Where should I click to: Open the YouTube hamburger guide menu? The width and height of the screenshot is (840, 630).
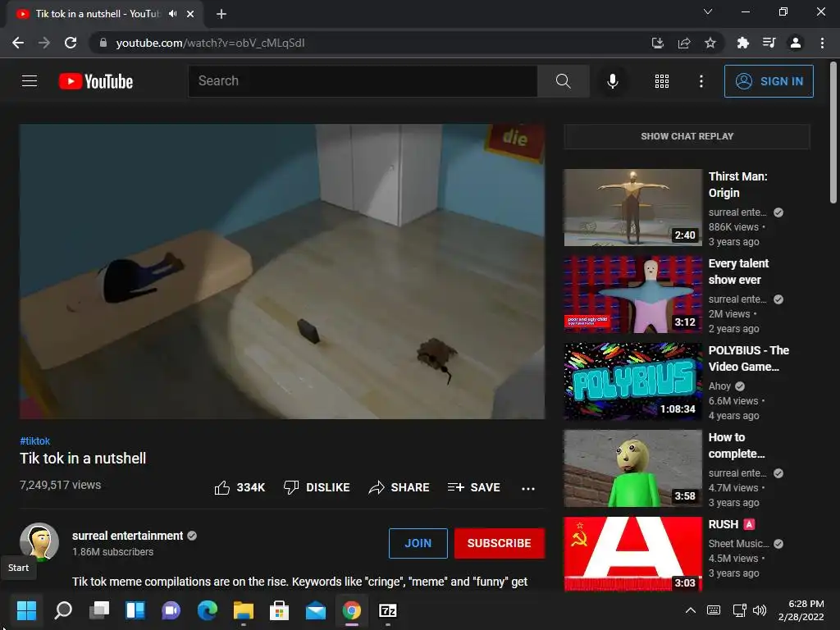(30, 81)
